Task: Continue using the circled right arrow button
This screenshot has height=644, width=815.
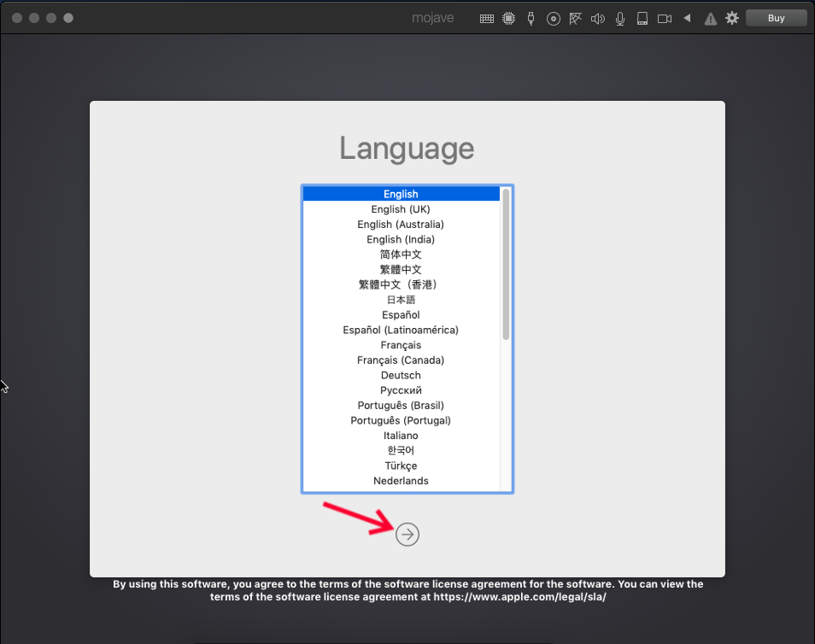Action: point(407,534)
